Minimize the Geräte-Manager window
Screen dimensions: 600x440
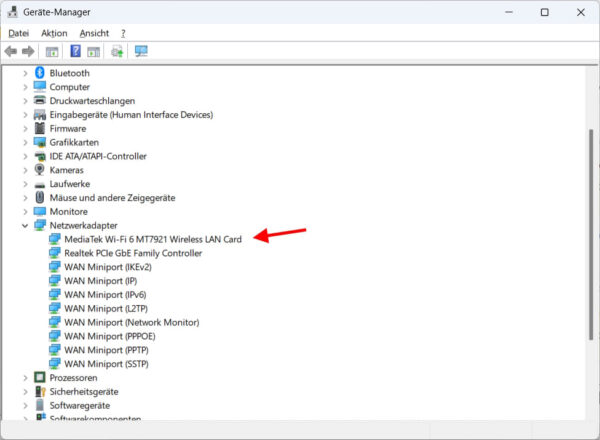click(x=509, y=12)
